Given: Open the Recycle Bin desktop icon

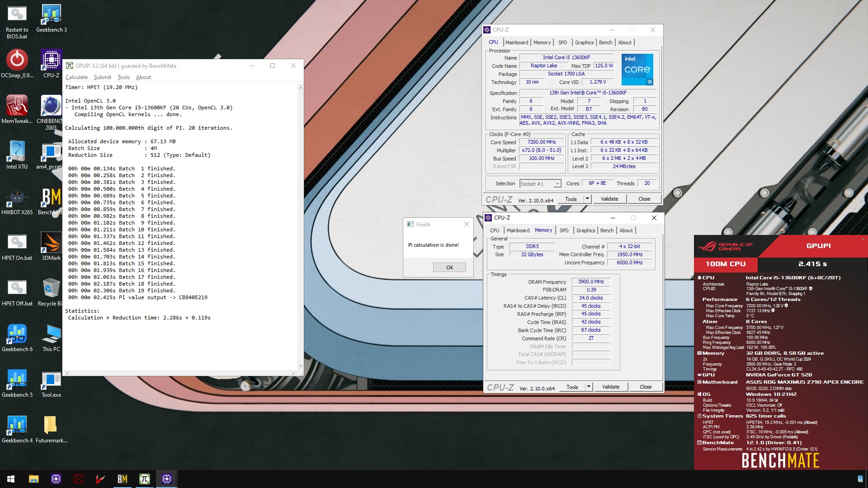Looking at the screenshot, I should [x=50, y=292].
